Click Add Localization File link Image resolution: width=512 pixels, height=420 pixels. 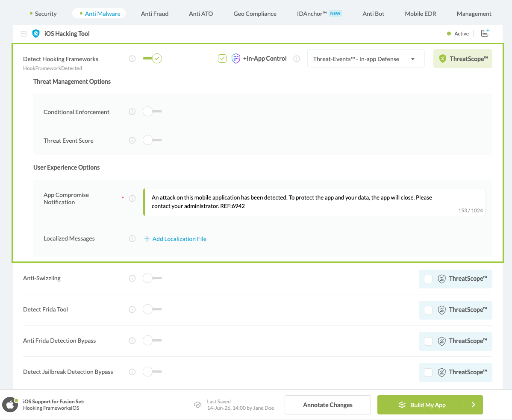179,239
